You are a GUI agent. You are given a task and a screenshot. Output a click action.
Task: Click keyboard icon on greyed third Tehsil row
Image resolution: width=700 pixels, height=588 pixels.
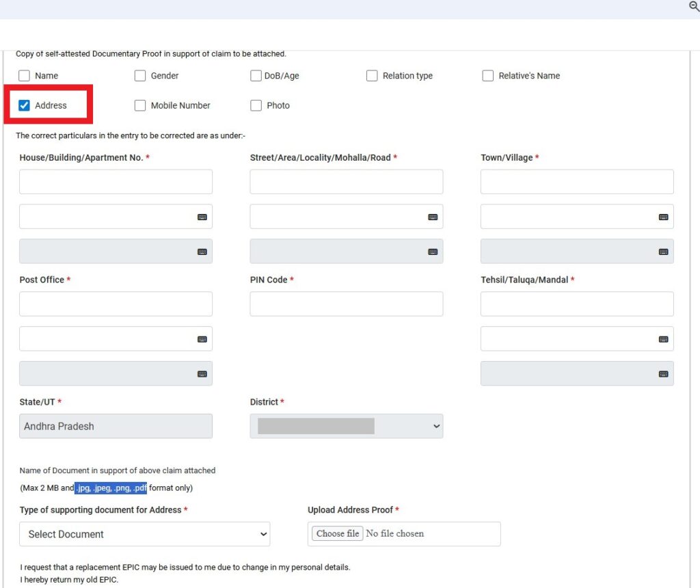coord(663,373)
